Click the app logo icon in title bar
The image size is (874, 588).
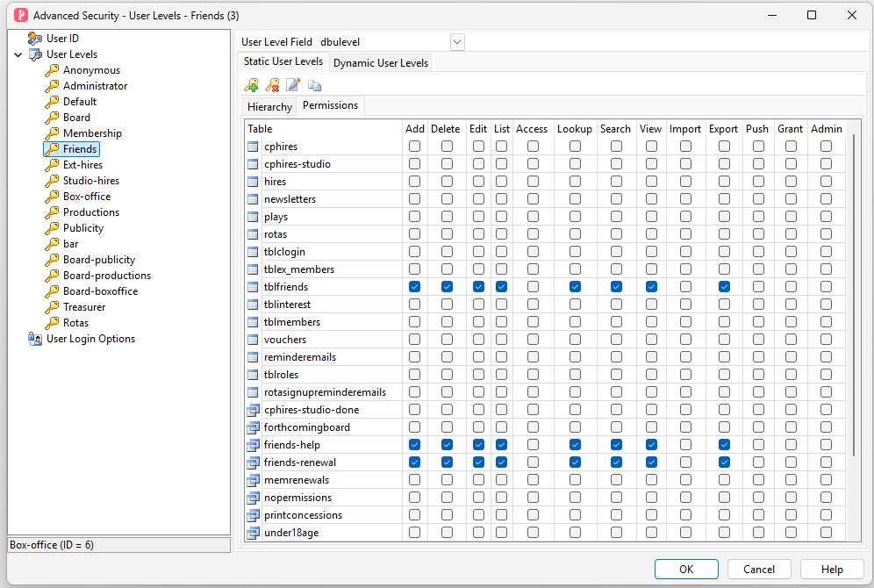21,15
